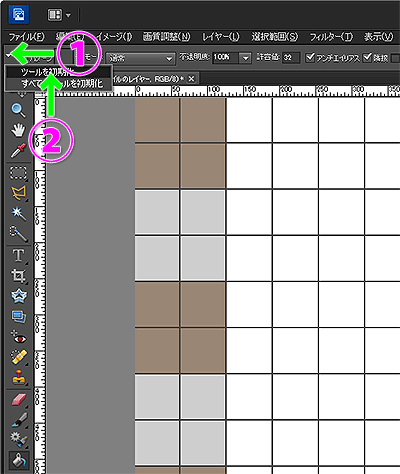Select the Cookie Cutter star tool
Viewport: 400px width, 474px height.
tap(19, 296)
